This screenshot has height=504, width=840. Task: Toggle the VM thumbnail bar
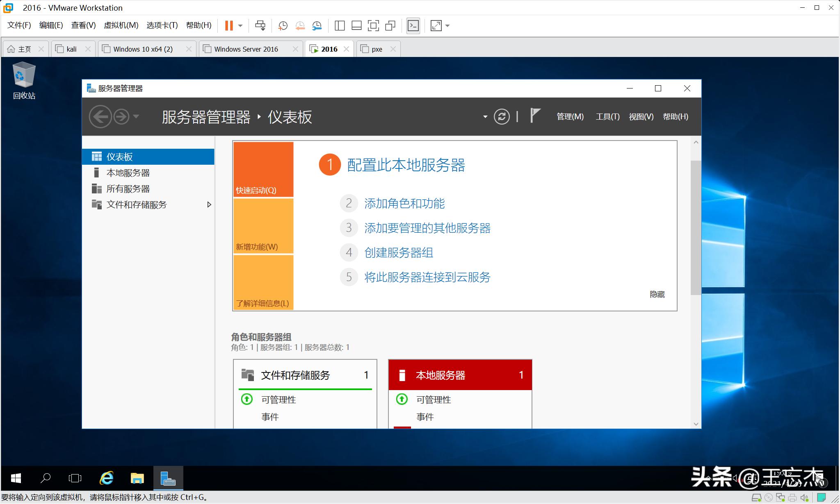356,25
